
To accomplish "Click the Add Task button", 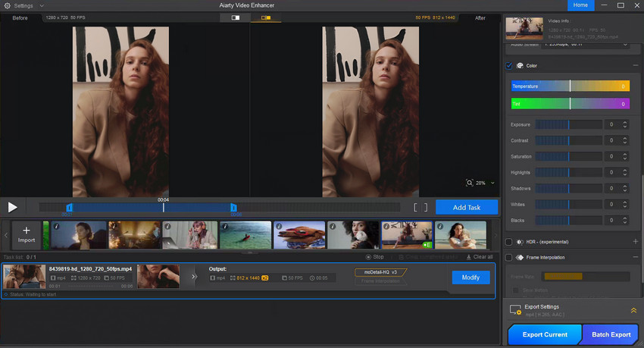I will (467, 208).
